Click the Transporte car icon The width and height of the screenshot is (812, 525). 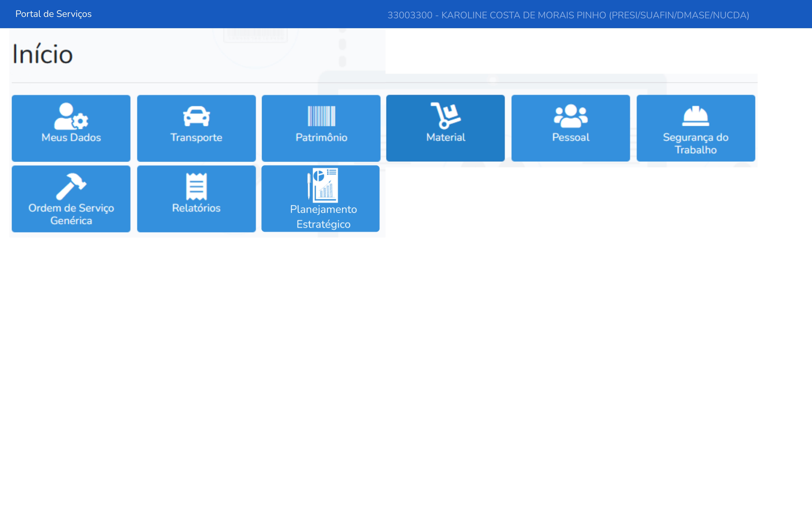tap(196, 116)
